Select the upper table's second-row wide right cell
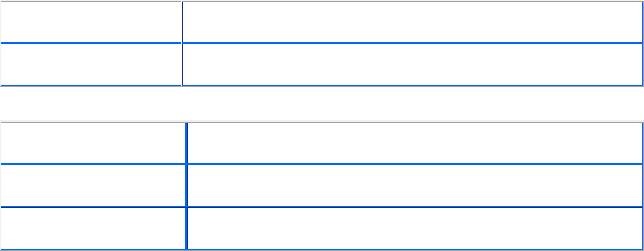Viewport: 644px width, 251px height. [412, 64]
